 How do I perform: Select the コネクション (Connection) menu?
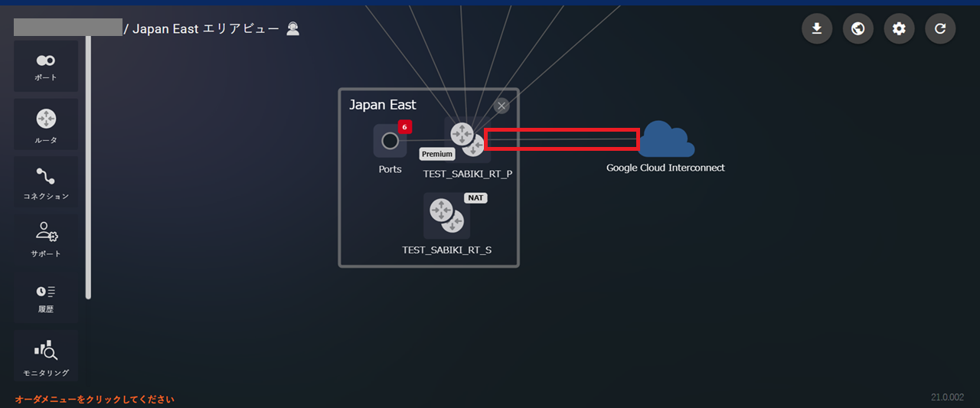pyautogui.click(x=46, y=182)
